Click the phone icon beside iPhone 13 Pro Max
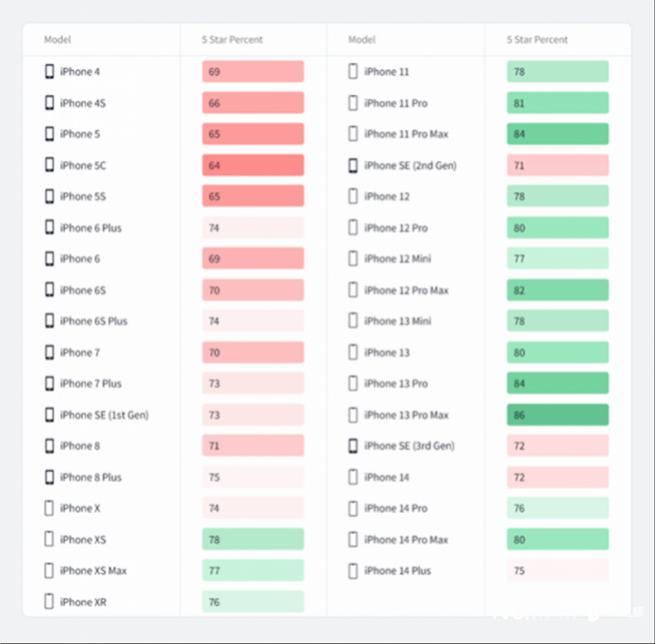655x644 pixels. click(353, 415)
